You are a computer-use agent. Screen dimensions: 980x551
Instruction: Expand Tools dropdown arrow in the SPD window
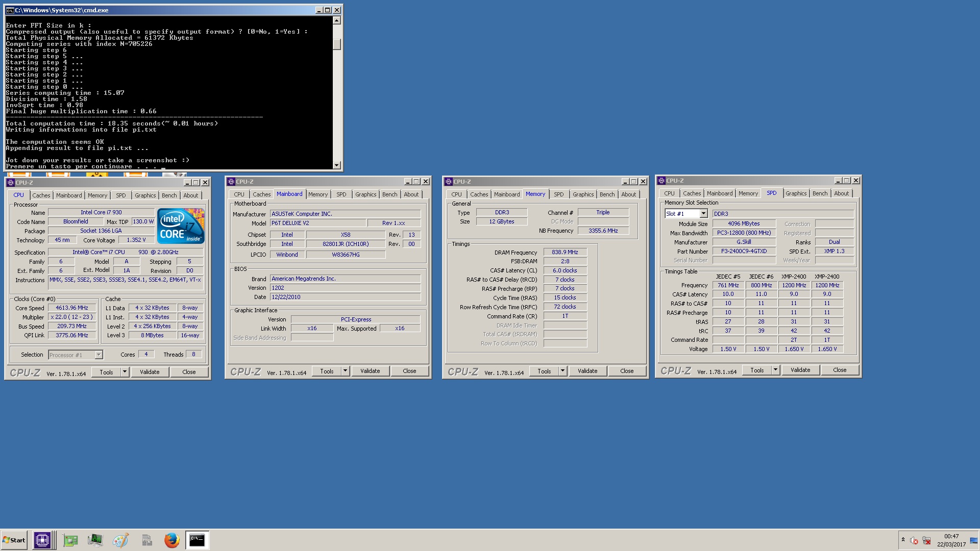775,370
